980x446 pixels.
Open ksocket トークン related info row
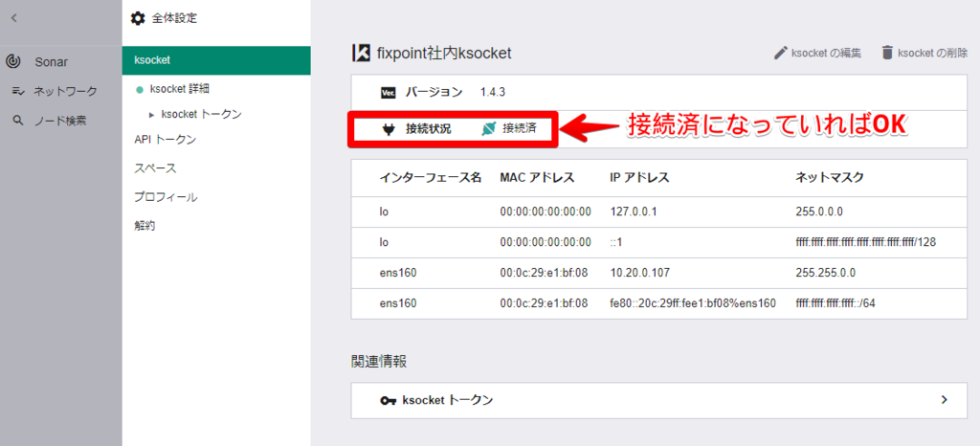tap(658, 400)
